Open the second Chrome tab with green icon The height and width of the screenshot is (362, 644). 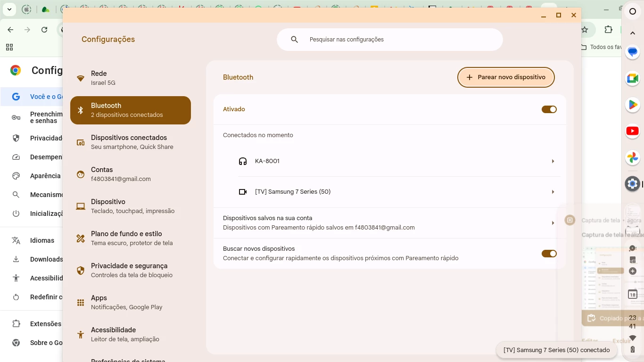tap(46, 9)
